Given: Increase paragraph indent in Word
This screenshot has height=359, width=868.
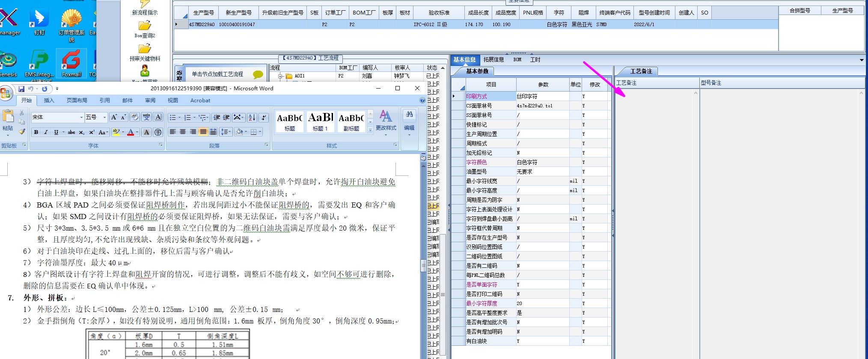Looking at the screenshot, I should click(226, 117).
